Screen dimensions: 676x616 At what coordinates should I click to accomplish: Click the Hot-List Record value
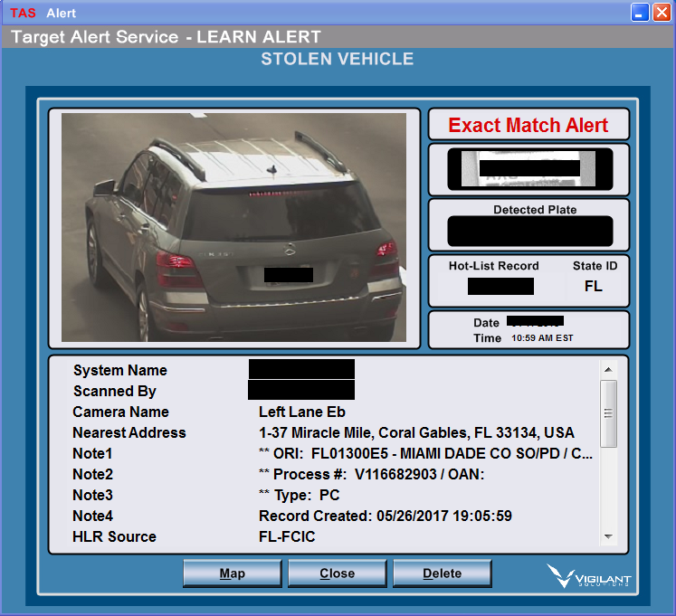(500, 287)
